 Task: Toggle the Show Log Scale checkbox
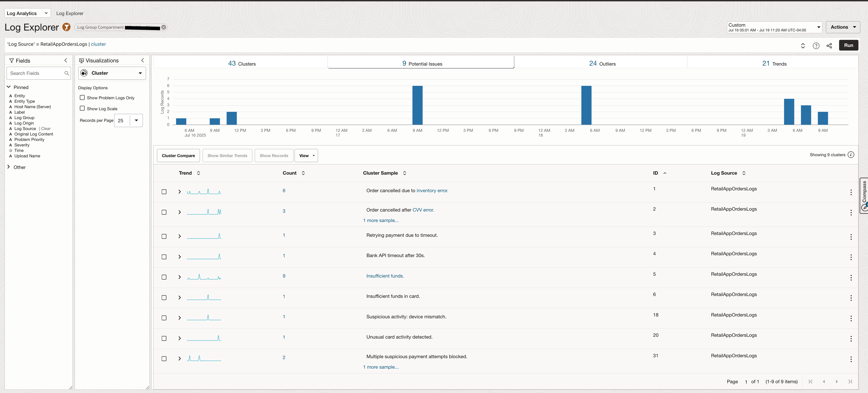pos(82,108)
